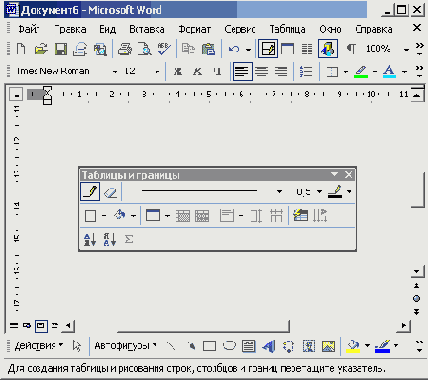Click the AutoSum sigma icon
Viewport: 428px width, 380px height.
(129, 239)
